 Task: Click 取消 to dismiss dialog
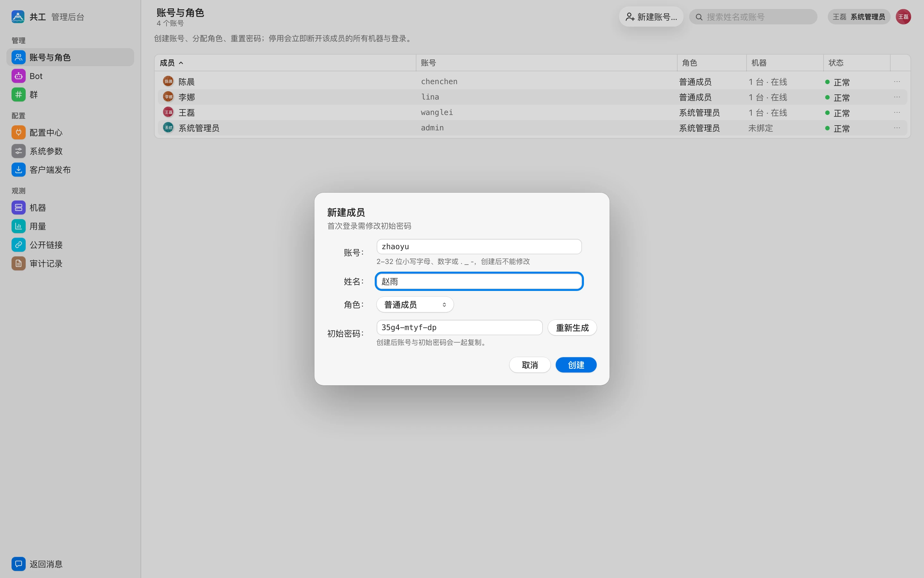point(530,365)
